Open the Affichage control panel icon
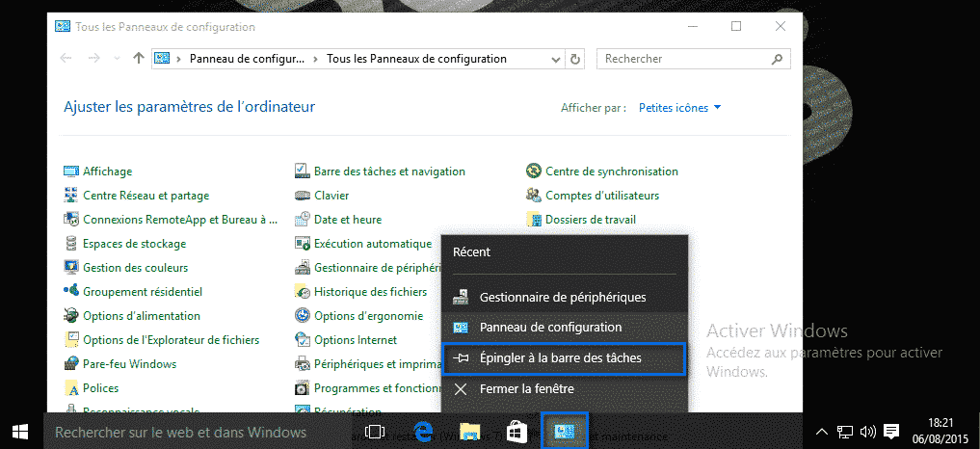The image size is (980, 449). coord(71,172)
